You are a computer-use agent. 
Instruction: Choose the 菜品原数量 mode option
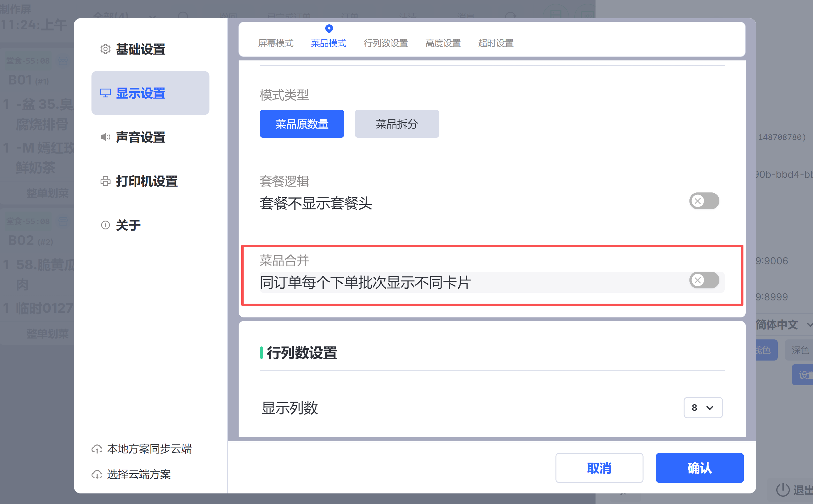point(301,124)
